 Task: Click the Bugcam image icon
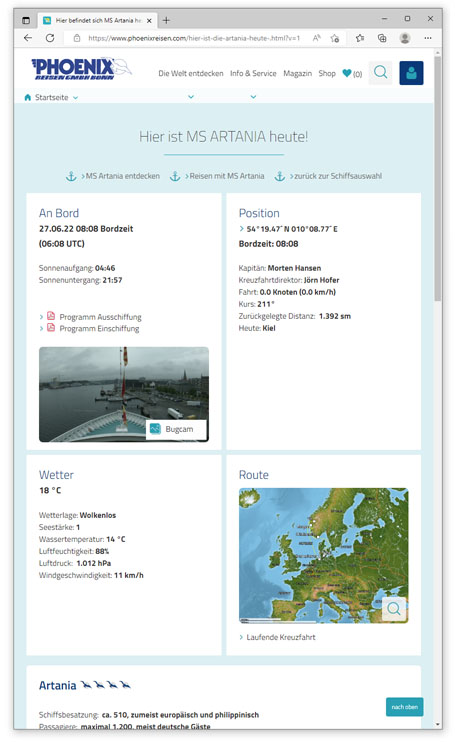tap(155, 429)
